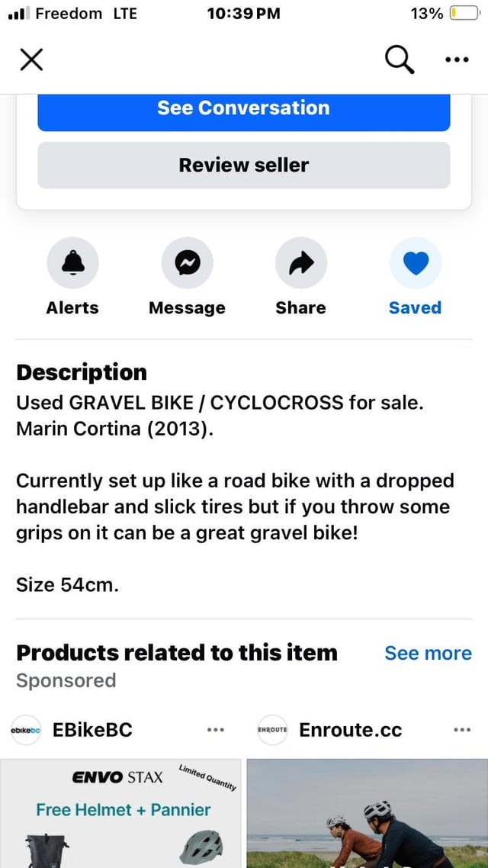
Task: Open the Enroute.cc cyclists ad photo
Action: pos(368,813)
